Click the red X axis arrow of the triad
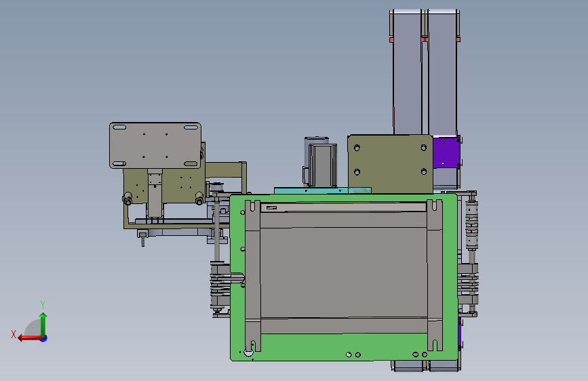 [29, 338]
